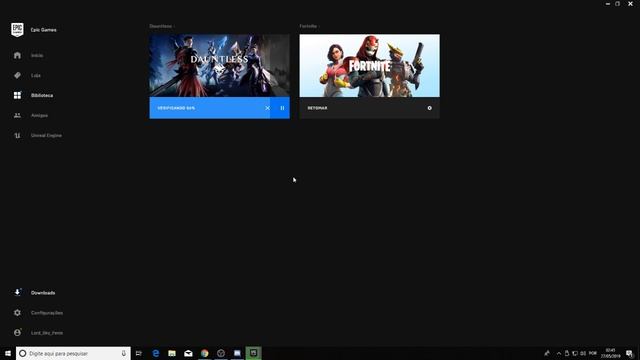Viewport: 640px width, 360px height.
Task: Open the Unreal Engine section
Action: tap(46, 135)
